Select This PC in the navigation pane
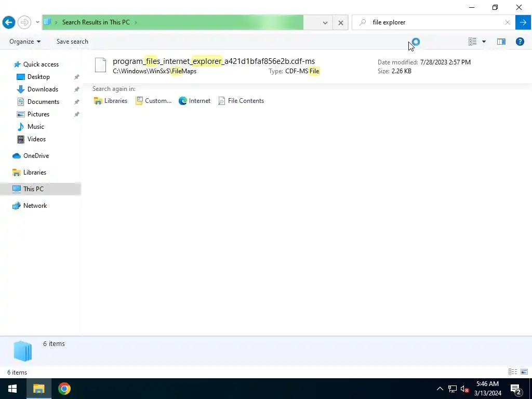The image size is (532, 399). (33, 189)
